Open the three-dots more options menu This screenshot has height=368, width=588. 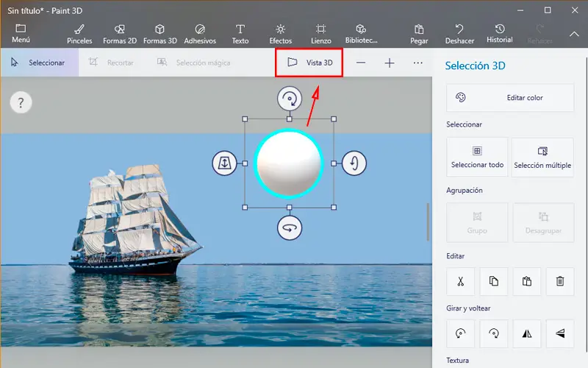417,63
